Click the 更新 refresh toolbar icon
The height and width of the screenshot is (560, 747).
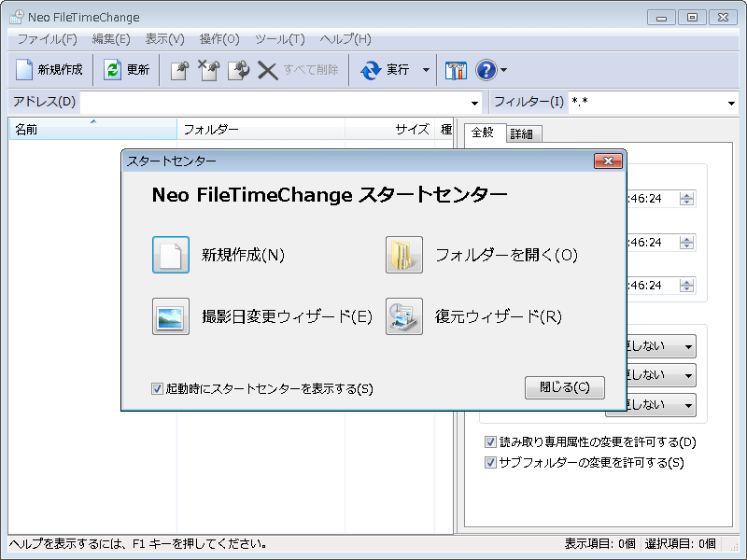(x=113, y=70)
